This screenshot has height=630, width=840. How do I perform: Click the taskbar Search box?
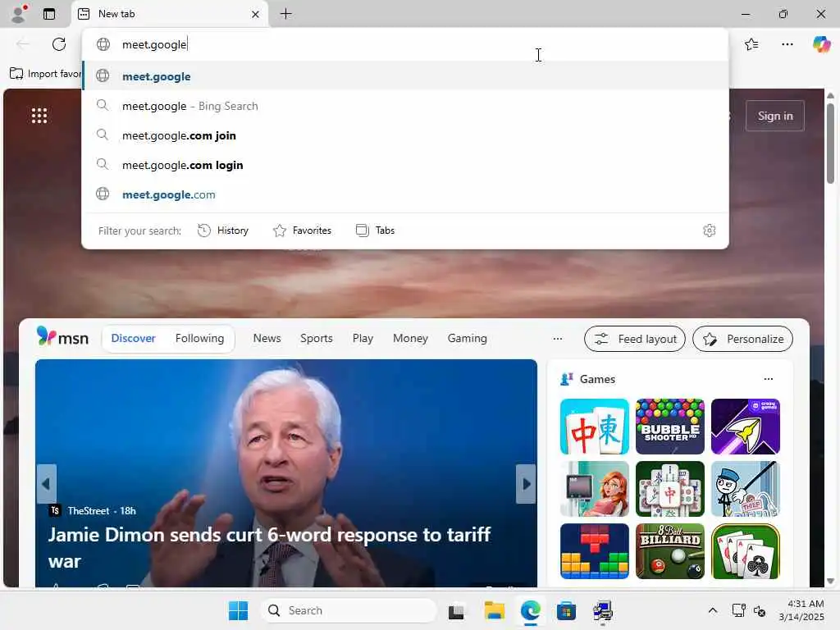pyautogui.click(x=349, y=610)
